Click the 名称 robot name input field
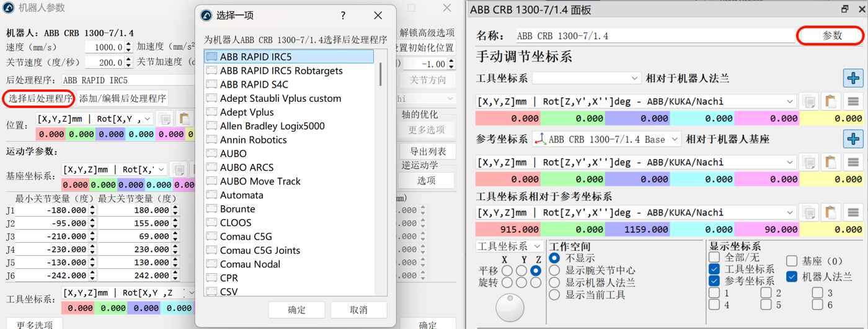Screen dimensions: 868x329 pos(655,36)
